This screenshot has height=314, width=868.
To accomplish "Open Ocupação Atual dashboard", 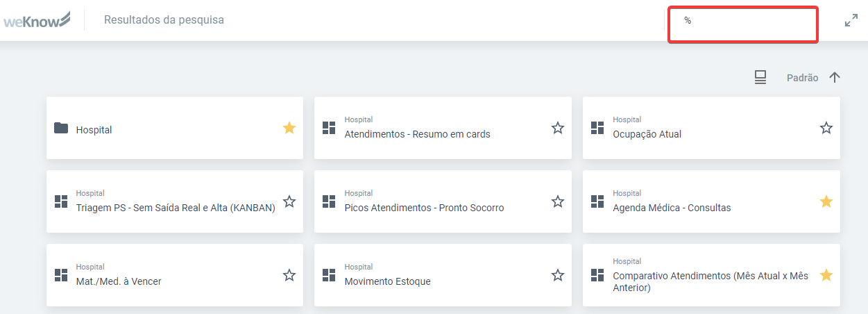I will (x=647, y=134).
